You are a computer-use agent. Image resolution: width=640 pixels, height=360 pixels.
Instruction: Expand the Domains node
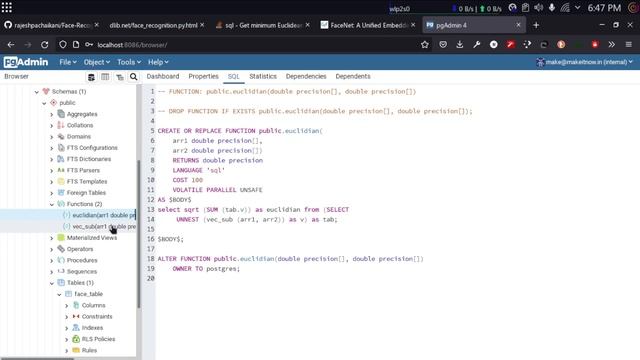click(x=51, y=137)
